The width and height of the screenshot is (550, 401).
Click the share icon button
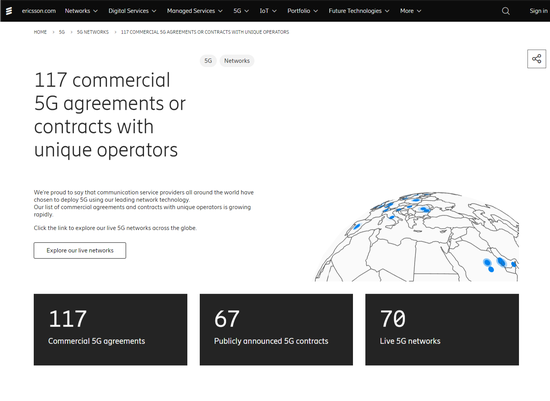click(536, 59)
